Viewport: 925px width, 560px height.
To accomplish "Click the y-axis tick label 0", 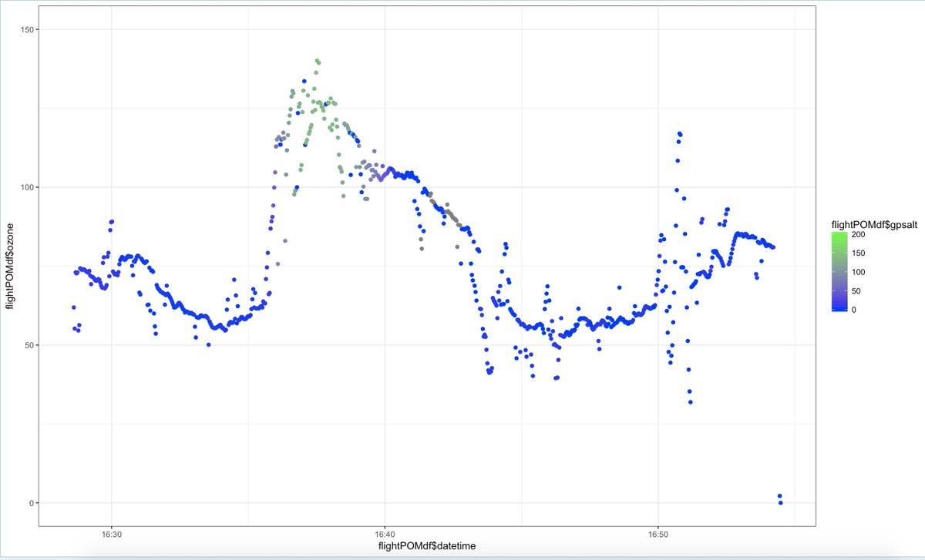I will tap(31, 503).
